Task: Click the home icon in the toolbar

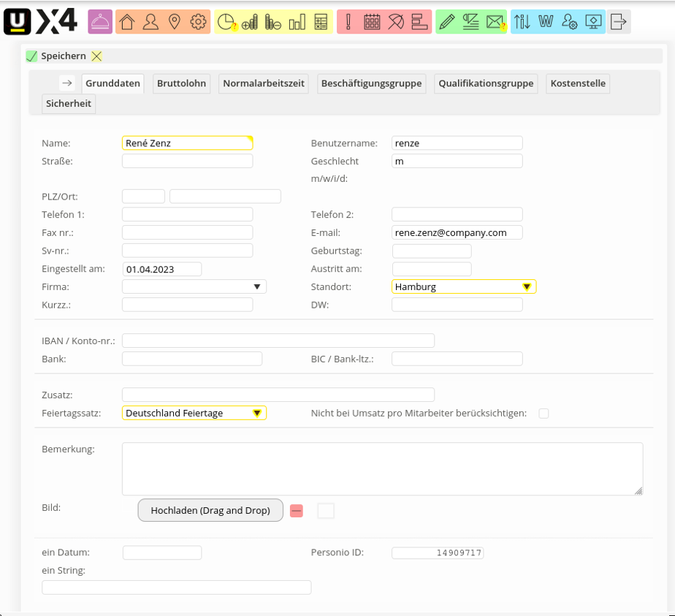Action: tap(127, 22)
